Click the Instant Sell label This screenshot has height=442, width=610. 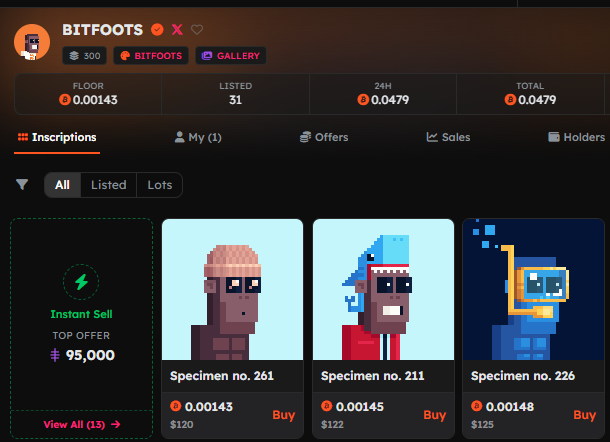pyautogui.click(x=81, y=314)
